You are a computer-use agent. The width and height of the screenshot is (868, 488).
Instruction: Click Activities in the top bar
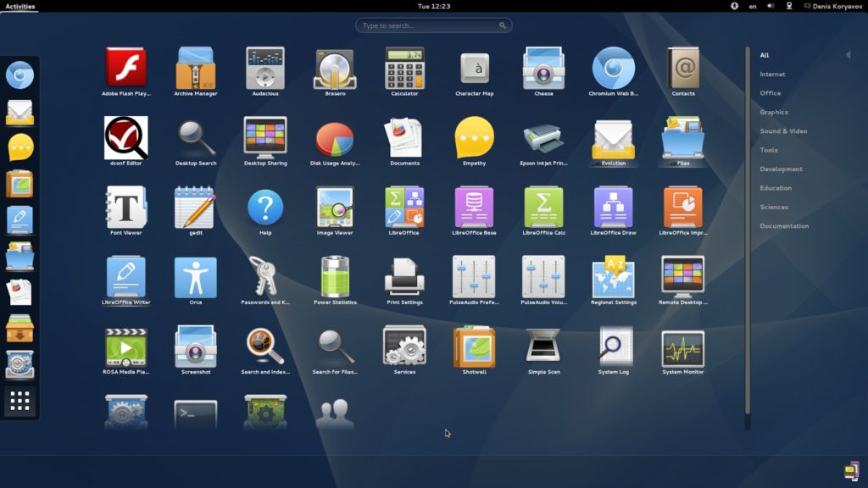click(x=19, y=6)
